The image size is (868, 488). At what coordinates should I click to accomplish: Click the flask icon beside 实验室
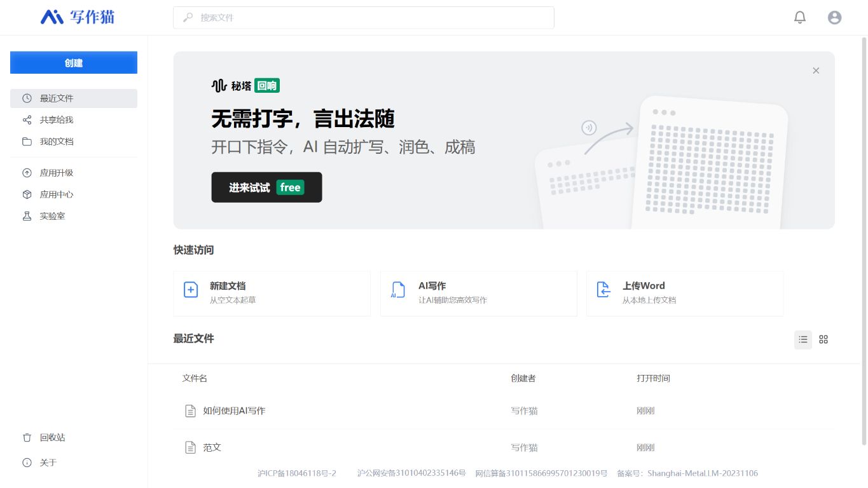27,216
